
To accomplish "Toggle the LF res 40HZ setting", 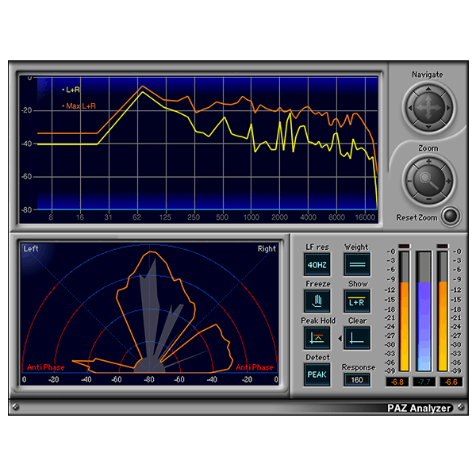I will coord(317,264).
